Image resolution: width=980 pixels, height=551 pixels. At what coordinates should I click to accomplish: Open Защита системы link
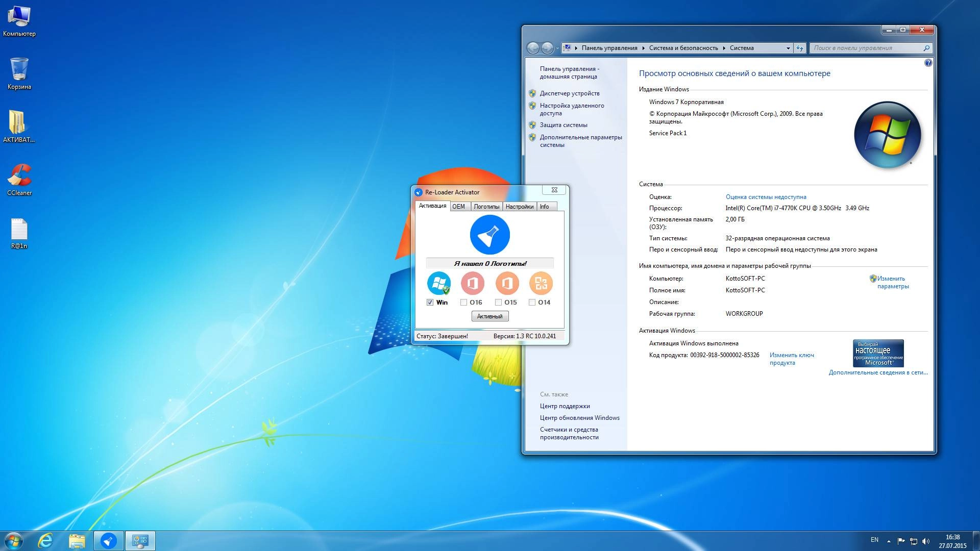(563, 125)
